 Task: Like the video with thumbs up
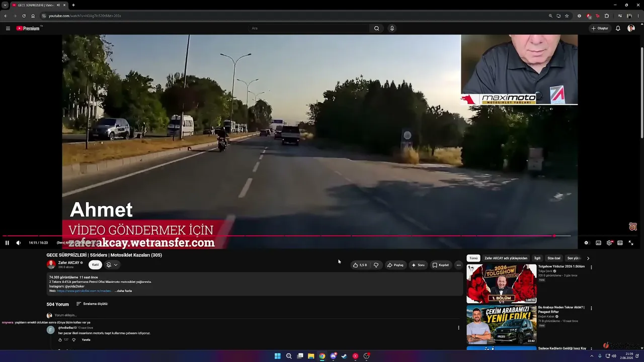pyautogui.click(x=360, y=265)
